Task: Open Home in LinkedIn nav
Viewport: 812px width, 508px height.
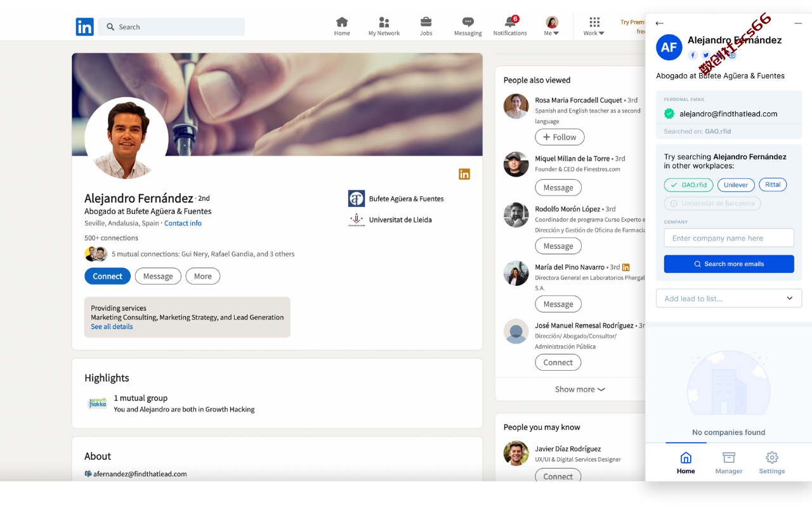Action: pyautogui.click(x=342, y=27)
